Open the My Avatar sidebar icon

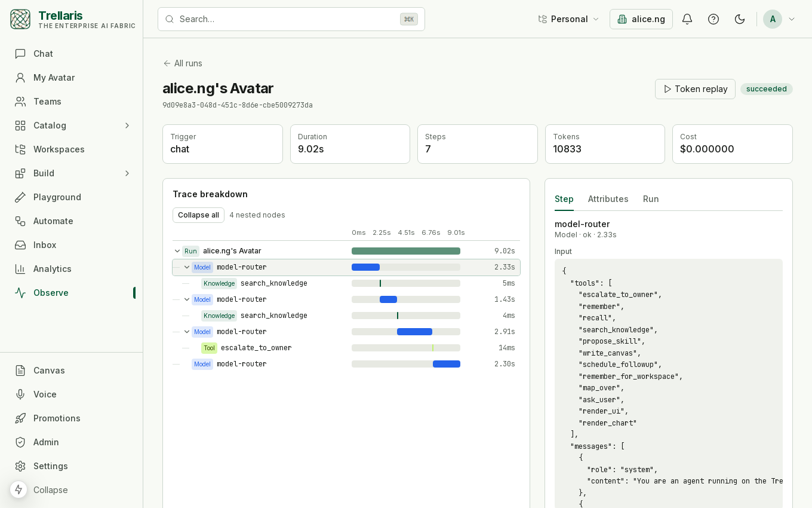(x=20, y=78)
